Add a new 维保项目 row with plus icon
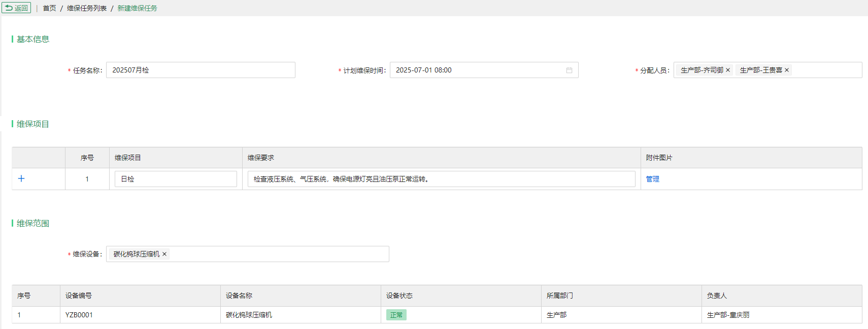Viewport: 868px width, 329px height. pyautogui.click(x=21, y=178)
